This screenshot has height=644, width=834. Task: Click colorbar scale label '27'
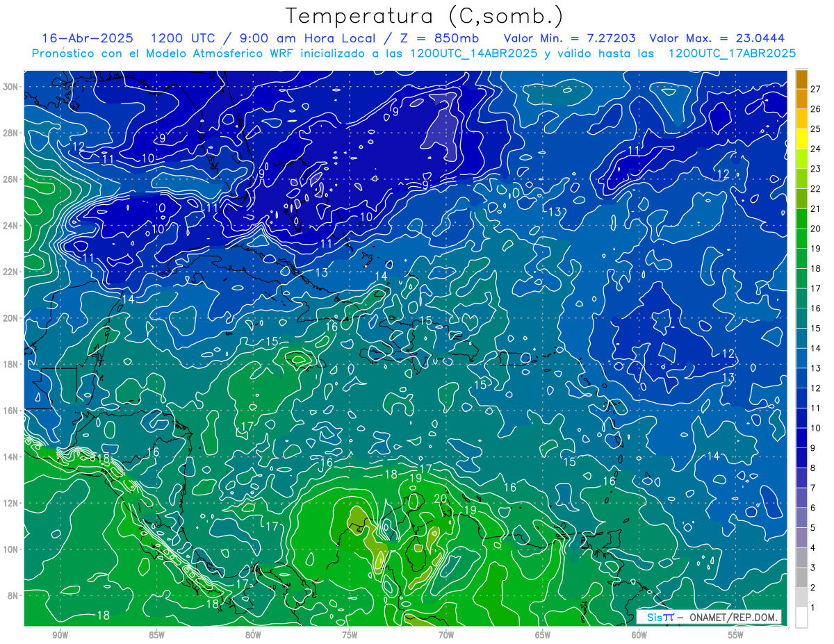point(816,89)
